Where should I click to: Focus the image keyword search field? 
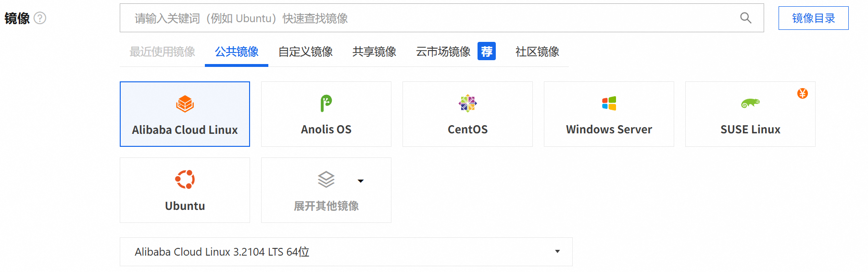click(441, 18)
